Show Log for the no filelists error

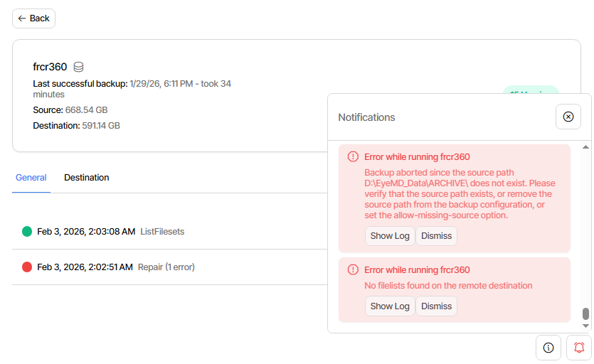[390, 306]
